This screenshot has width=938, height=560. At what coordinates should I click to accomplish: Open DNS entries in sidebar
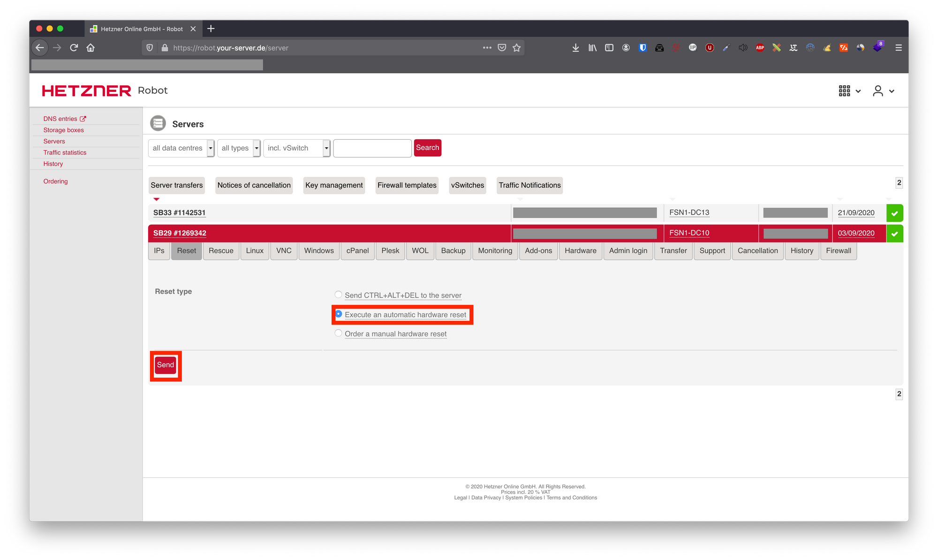click(65, 119)
